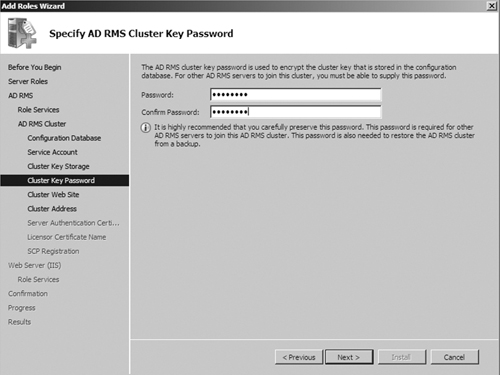Click the 'It is highly recommended' note text
Screen dimensions: 500x375
click(314, 136)
